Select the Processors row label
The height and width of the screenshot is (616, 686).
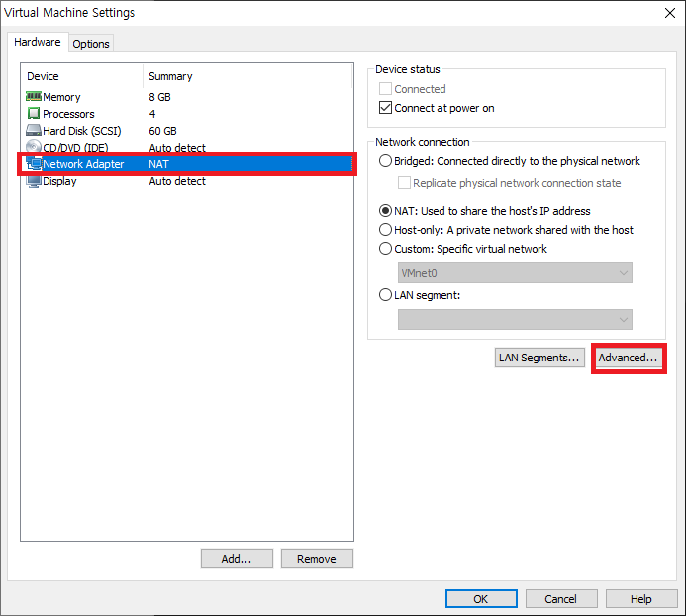click(68, 114)
